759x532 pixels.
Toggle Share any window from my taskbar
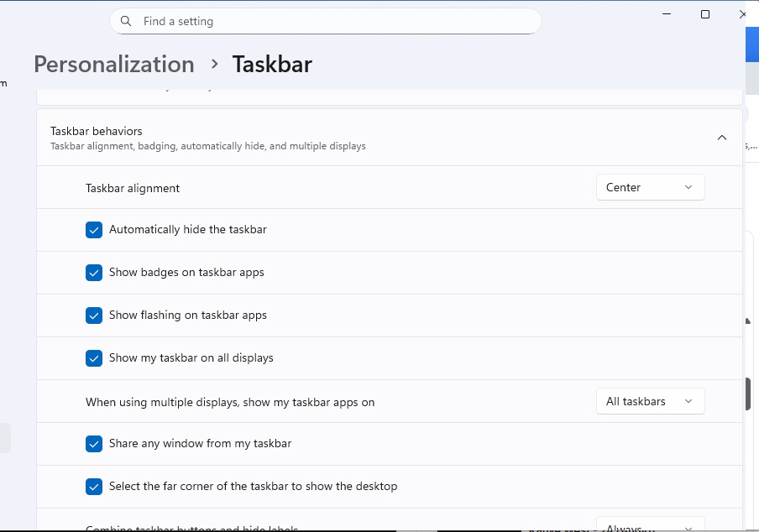click(x=94, y=444)
